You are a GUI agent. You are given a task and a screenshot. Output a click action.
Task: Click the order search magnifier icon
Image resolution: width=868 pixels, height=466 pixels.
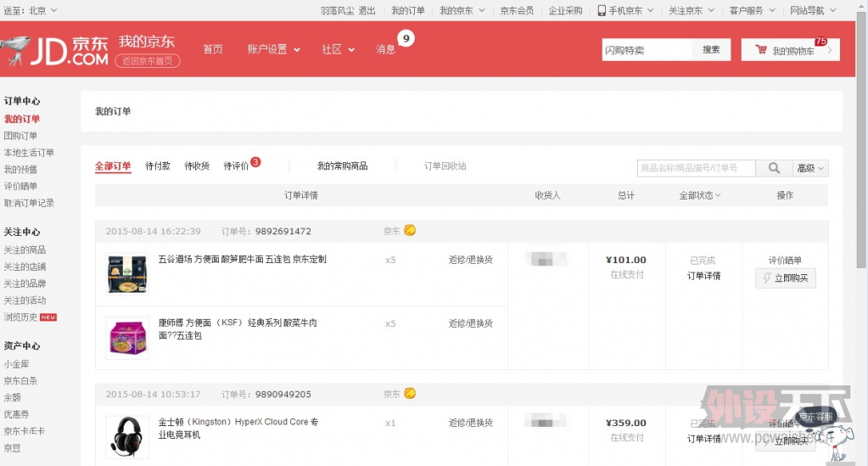pos(774,168)
